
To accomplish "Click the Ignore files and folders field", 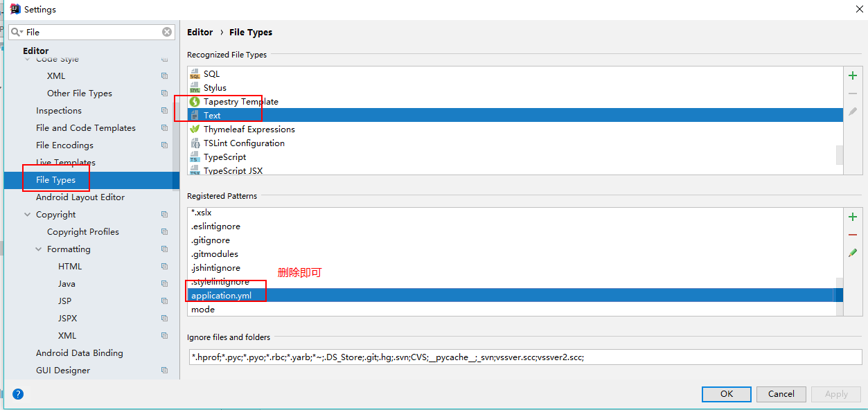I will coord(525,357).
